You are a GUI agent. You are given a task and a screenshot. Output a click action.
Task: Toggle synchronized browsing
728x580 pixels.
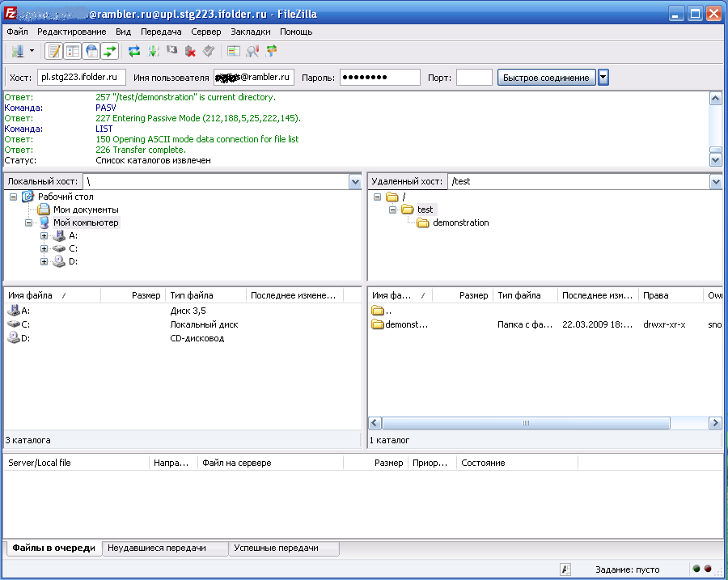[271, 51]
